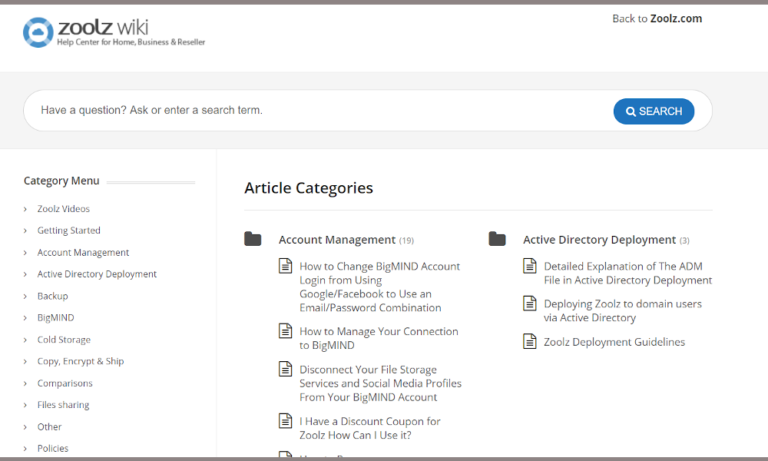This screenshot has width=768, height=461.
Task: Click chevron next to BigMIND category
Action: click(x=25, y=318)
